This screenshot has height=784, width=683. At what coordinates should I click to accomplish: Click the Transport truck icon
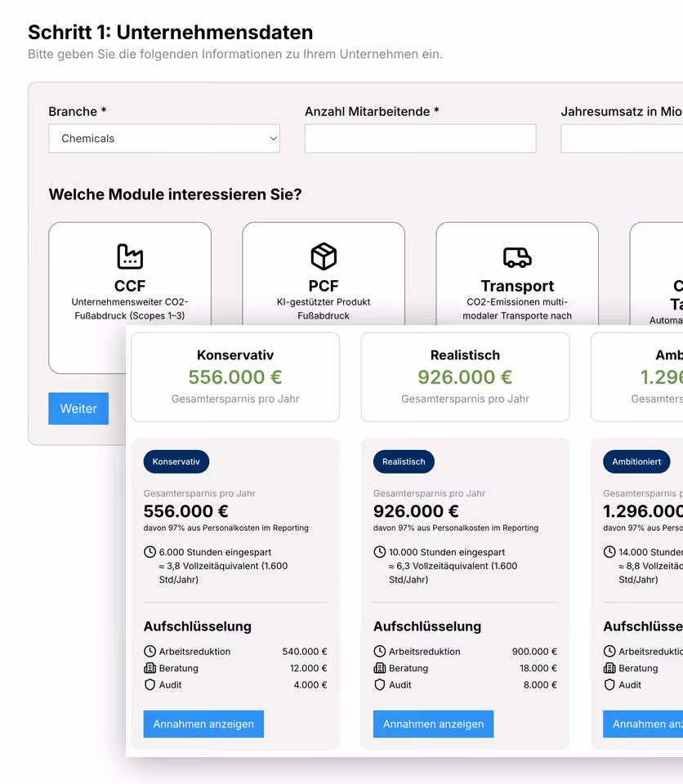(517, 257)
